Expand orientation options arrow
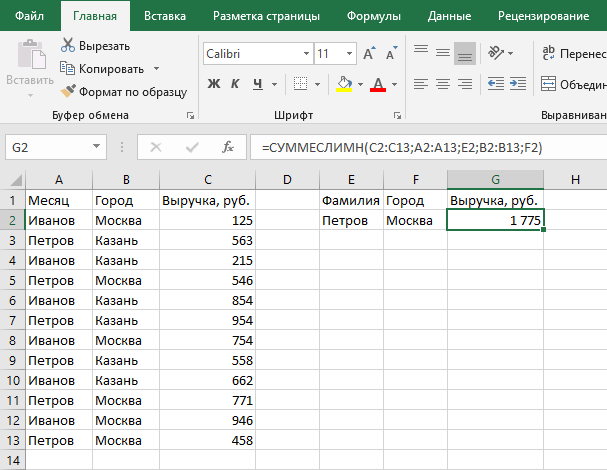 point(510,53)
